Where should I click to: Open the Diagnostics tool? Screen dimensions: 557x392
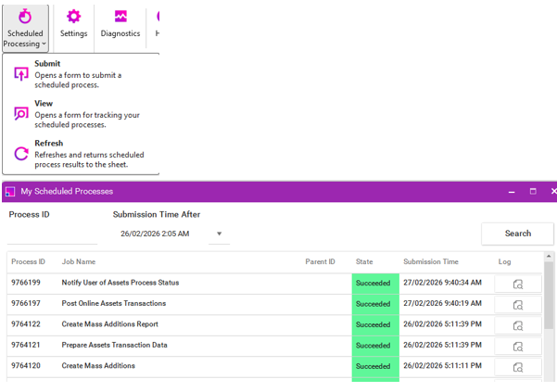tap(120, 22)
